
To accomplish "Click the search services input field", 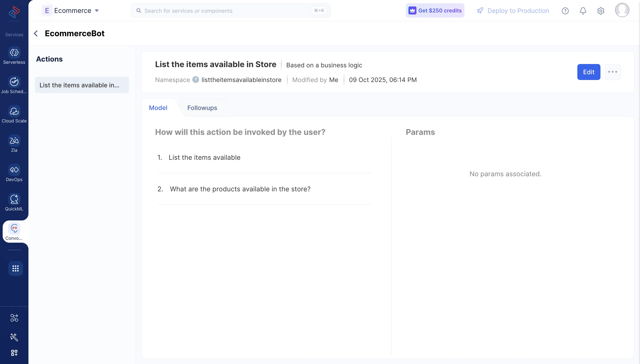I will tap(230, 11).
